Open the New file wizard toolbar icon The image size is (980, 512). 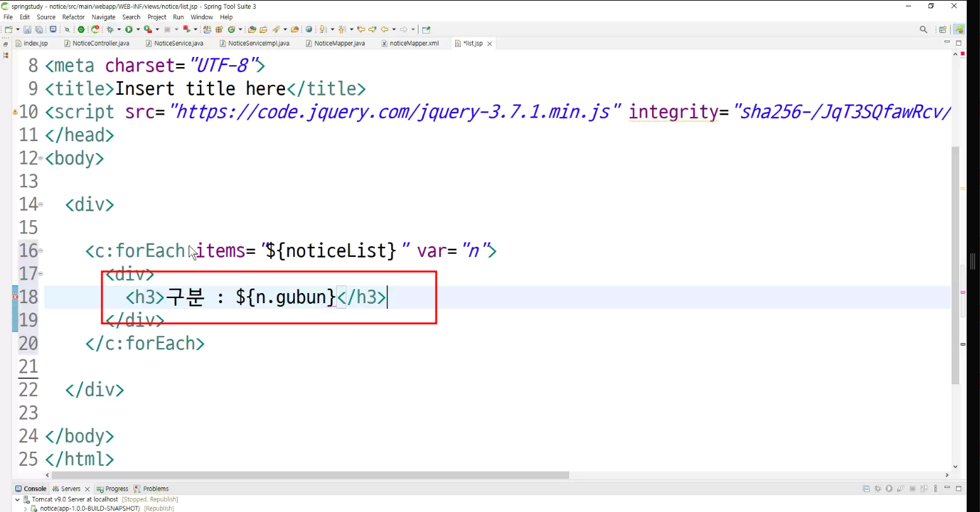9,29
